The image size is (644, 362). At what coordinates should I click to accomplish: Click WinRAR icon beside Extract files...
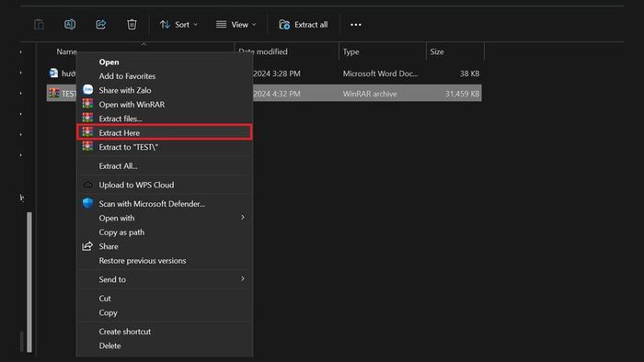point(87,119)
